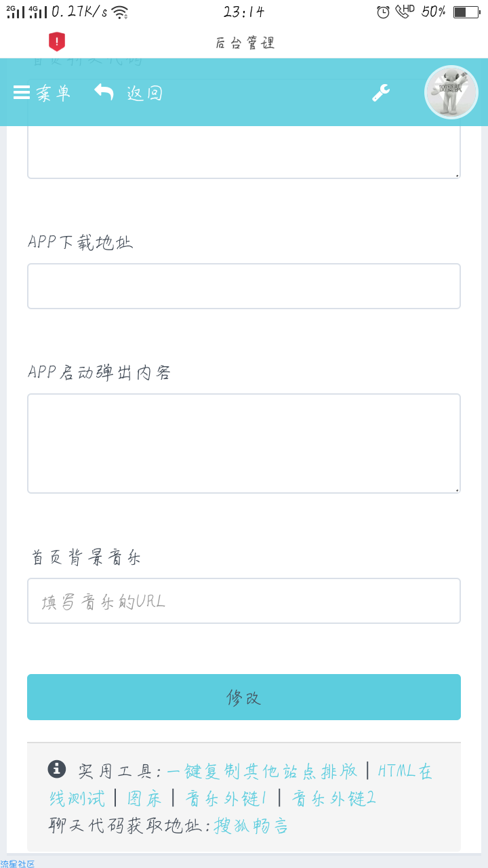Open the hamburger 菜单 menu icon
The width and height of the screenshot is (488, 868).
22,93
